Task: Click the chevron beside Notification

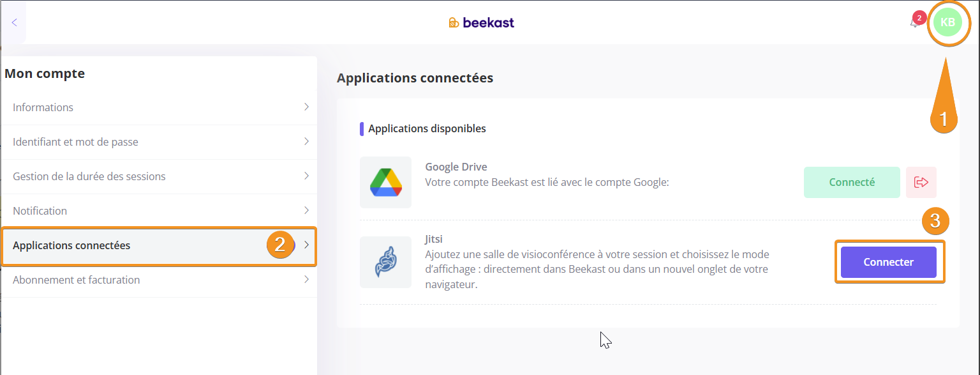Action: point(306,211)
